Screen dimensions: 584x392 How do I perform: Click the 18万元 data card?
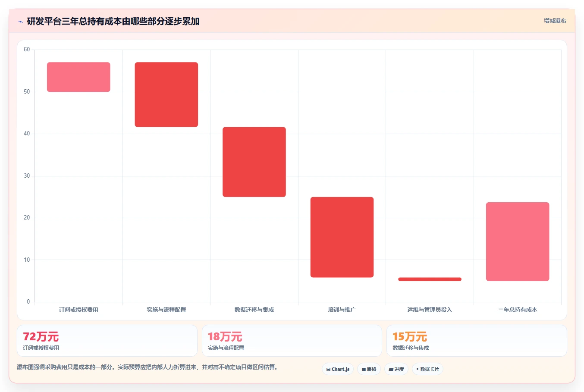tap(292, 341)
